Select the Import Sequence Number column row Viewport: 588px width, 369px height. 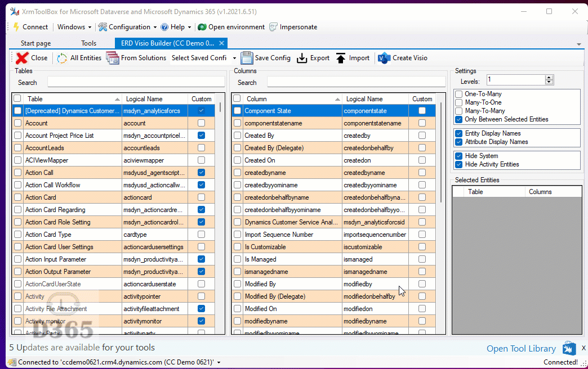point(334,235)
